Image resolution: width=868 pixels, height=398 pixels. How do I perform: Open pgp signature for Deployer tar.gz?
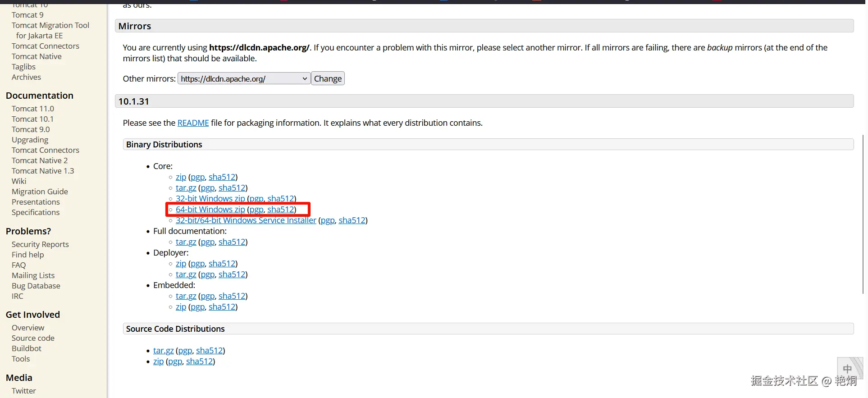coord(207,274)
